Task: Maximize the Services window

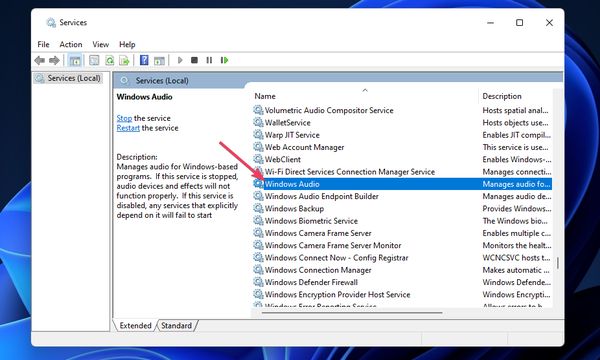Action: (519, 23)
